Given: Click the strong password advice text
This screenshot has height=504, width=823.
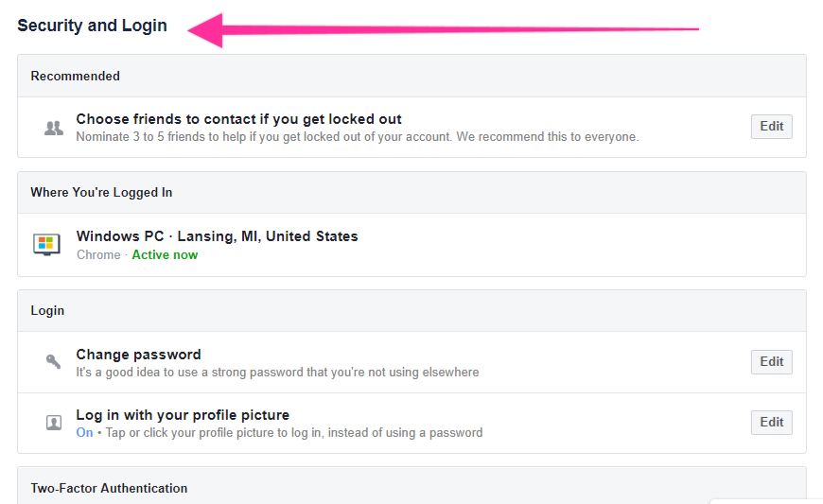Looking at the screenshot, I should (277, 373).
